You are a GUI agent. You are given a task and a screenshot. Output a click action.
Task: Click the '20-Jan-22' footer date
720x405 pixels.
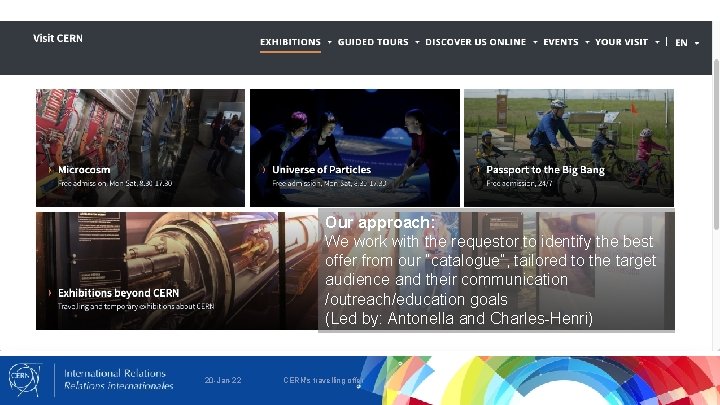[x=223, y=380]
